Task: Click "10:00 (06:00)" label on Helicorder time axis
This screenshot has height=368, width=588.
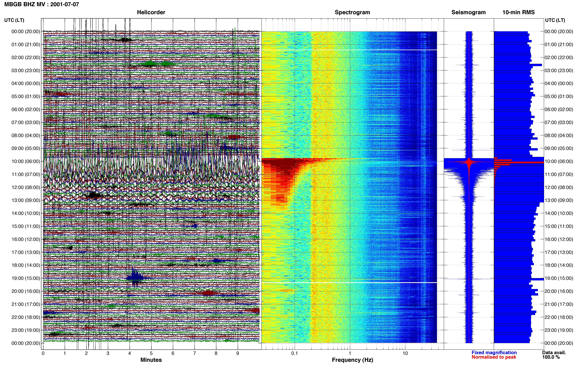Action: 26,161
